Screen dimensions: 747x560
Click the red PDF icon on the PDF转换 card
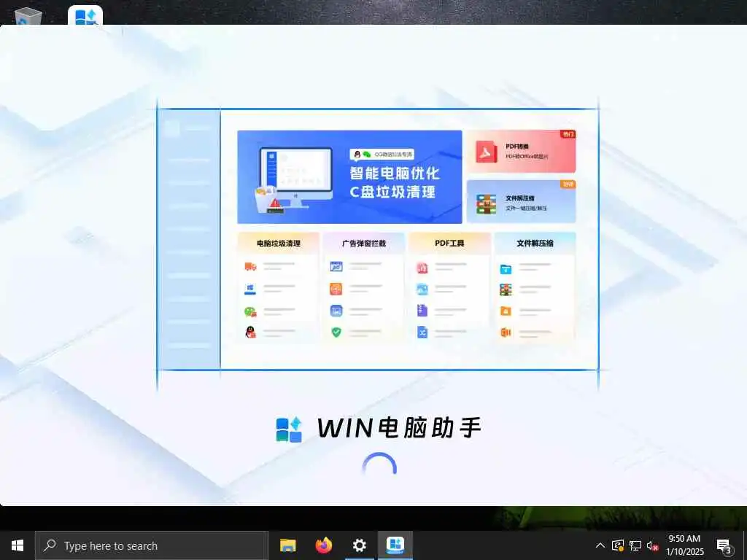487,152
